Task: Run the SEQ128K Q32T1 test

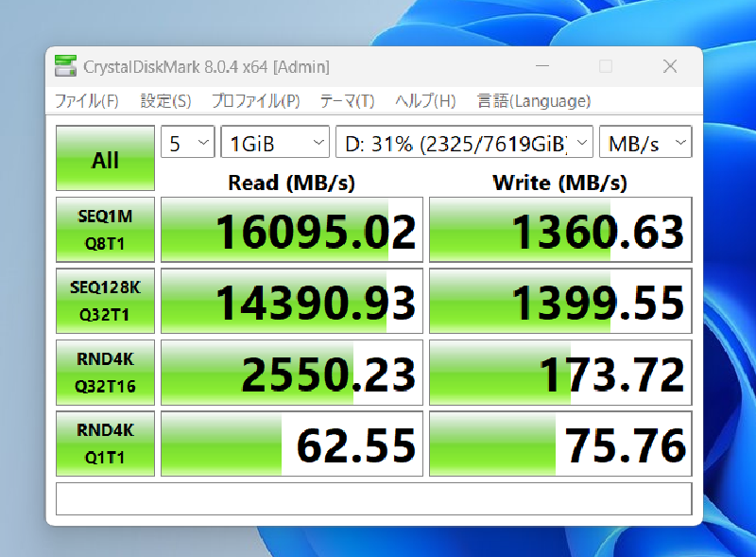Action: tap(105, 300)
